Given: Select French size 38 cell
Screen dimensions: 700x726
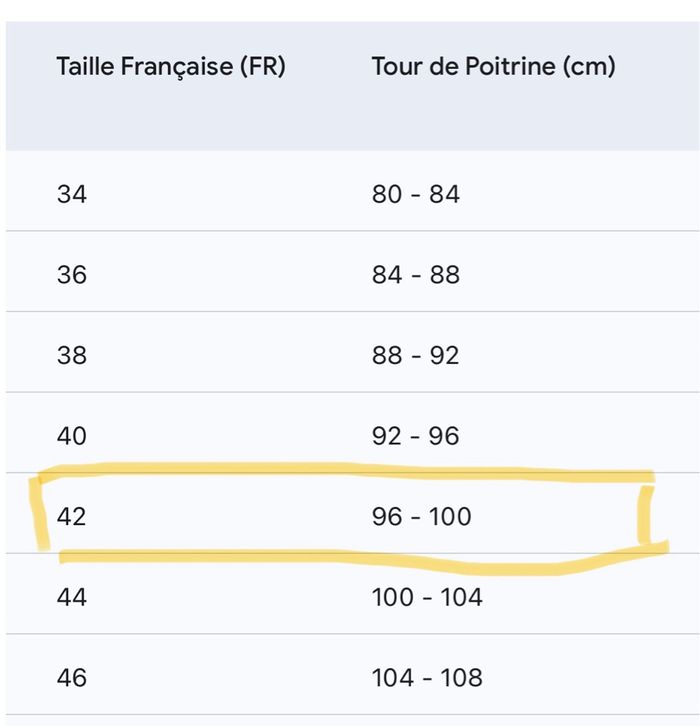Looking at the screenshot, I should [x=72, y=355].
